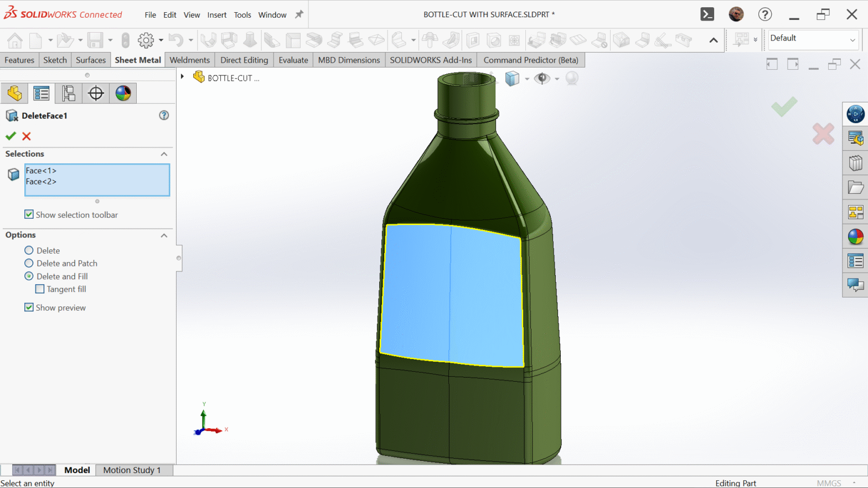Open DeleteFace1 help question mark
The image size is (868, 488).
tap(164, 115)
